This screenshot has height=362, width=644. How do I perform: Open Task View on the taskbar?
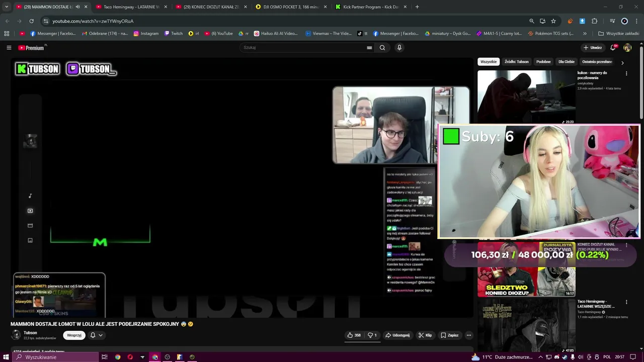click(x=105, y=357)
